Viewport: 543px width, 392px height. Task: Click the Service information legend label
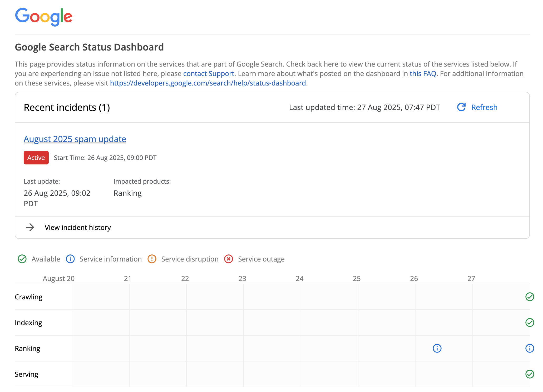tap(111, 259)
